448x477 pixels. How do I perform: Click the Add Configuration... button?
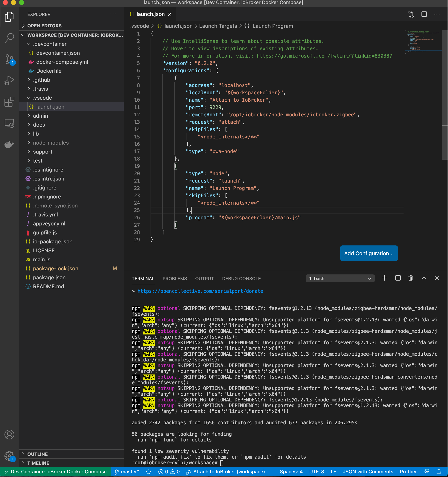369,253
